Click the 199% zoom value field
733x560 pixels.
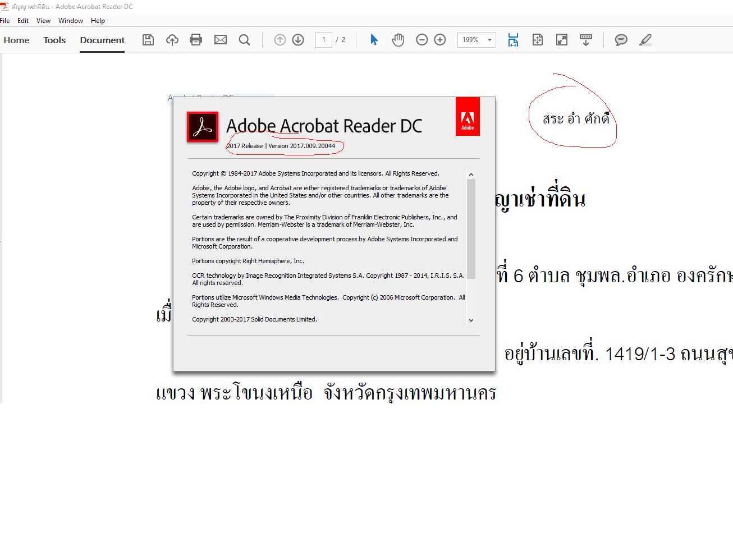pyautogui.click(x=470, y=40)
